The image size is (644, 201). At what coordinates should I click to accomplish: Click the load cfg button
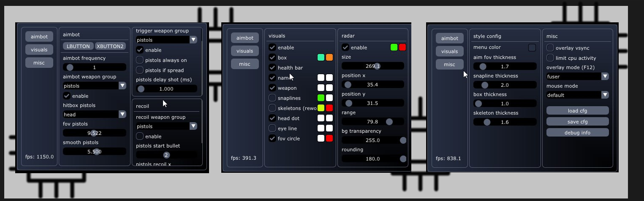[x=577, y=111]
